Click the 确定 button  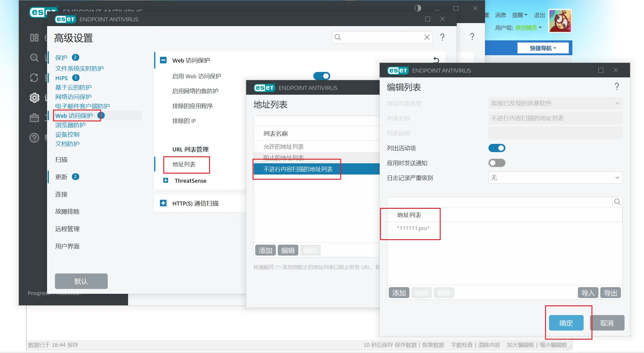(566, 323)
